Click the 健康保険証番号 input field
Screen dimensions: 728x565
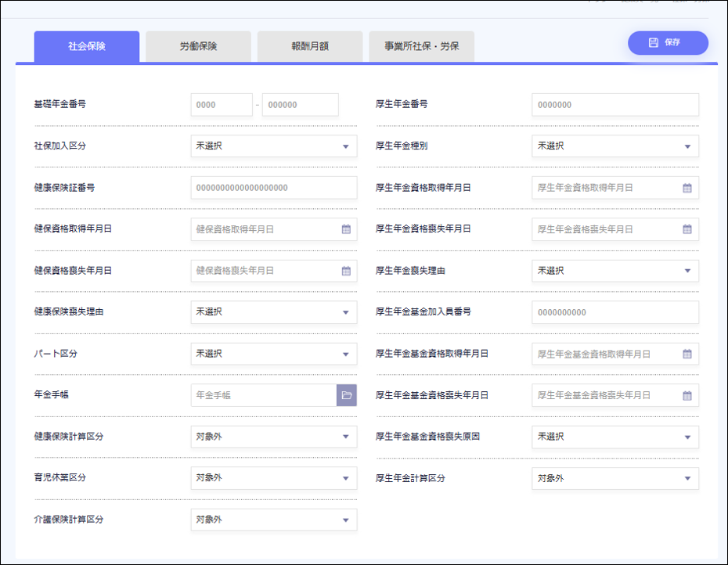[273, 188]
